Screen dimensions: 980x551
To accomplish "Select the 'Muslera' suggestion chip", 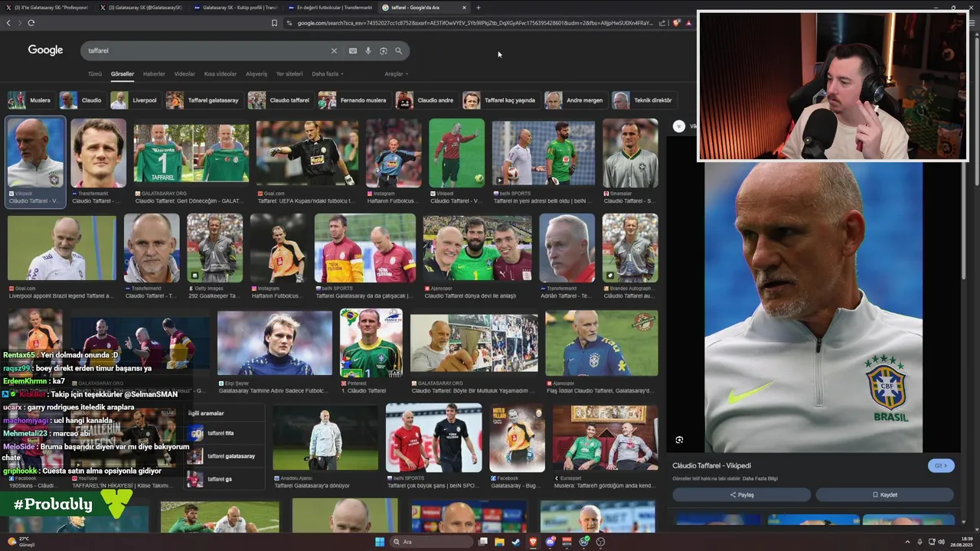I will 30,100.
